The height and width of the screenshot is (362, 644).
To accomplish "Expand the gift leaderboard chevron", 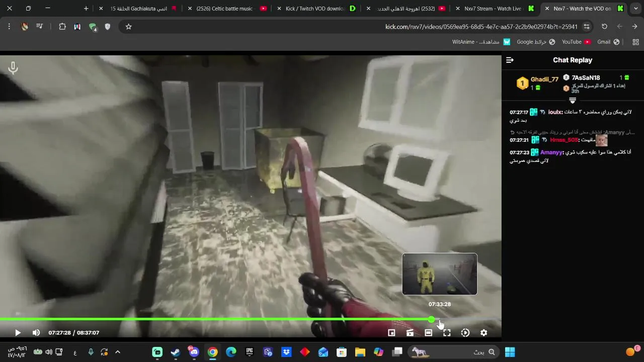I will click(573, 101).
